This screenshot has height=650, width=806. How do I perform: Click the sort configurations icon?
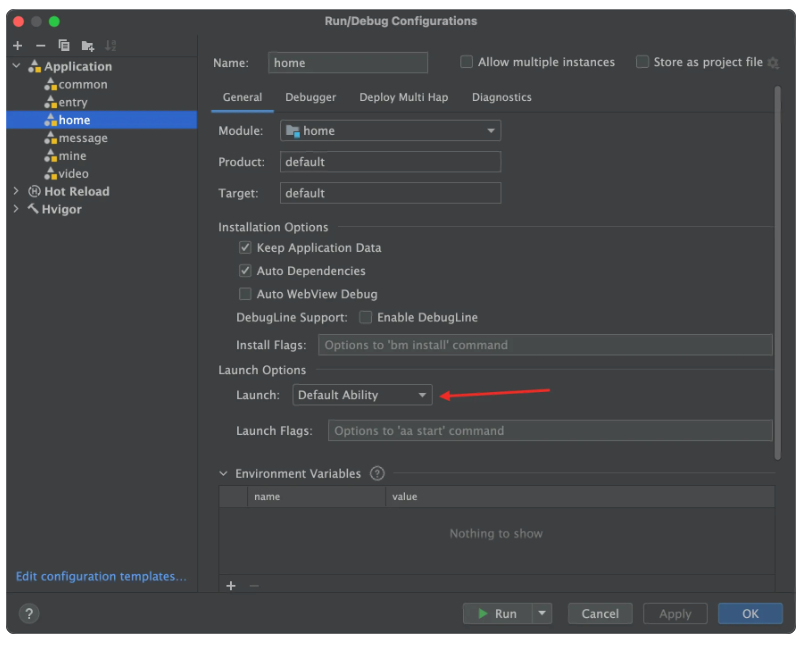(x=111, y=46)
